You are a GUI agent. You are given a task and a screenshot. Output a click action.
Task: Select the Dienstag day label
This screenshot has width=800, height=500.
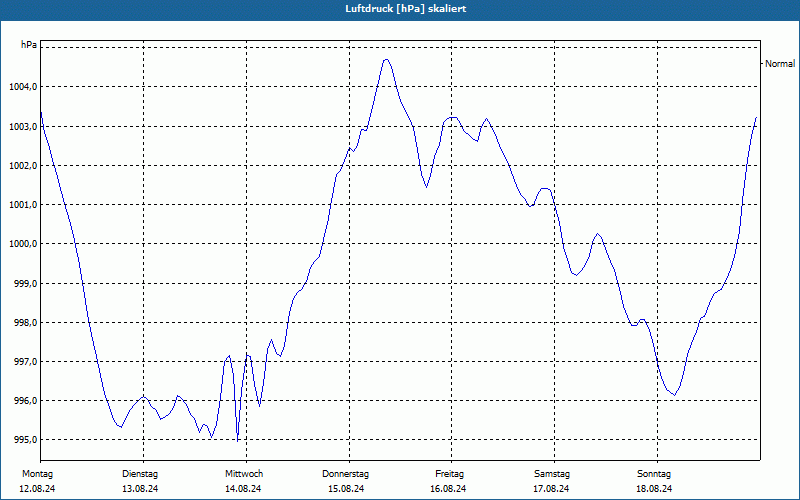[x=140, y=474]
